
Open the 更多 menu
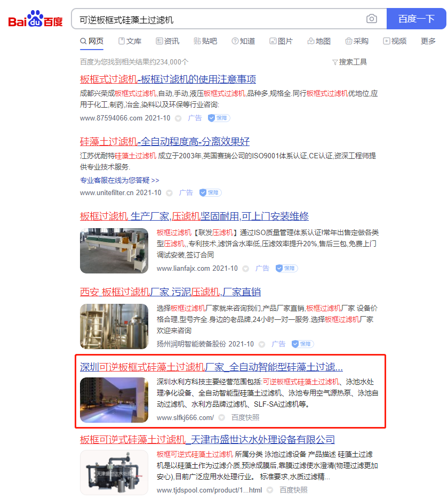[x=428, y=41]
